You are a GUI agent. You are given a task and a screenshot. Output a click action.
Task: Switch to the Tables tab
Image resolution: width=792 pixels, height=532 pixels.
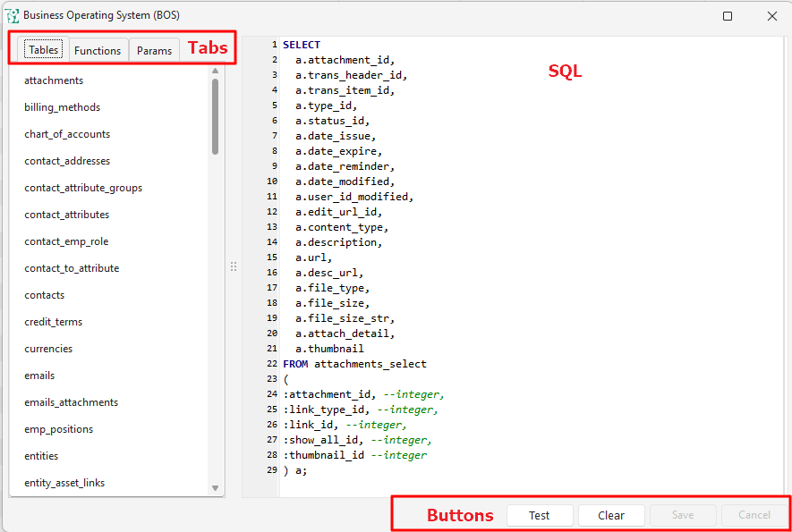tap(43, 50)
